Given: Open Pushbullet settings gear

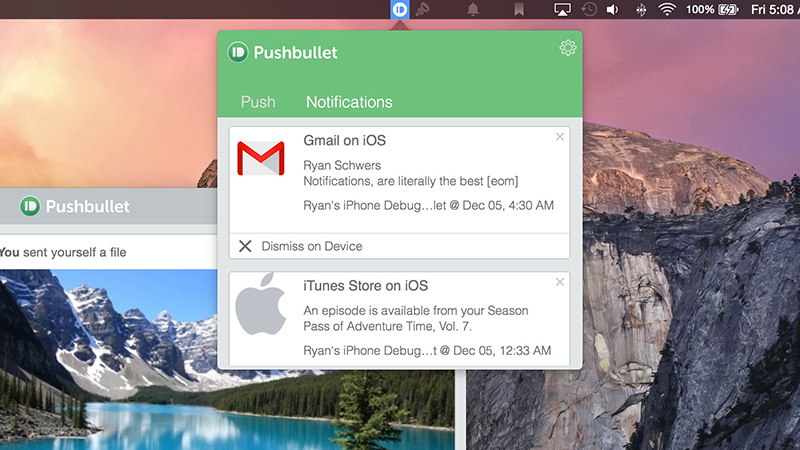Looking at the screenshot, I should coord(567,48).
